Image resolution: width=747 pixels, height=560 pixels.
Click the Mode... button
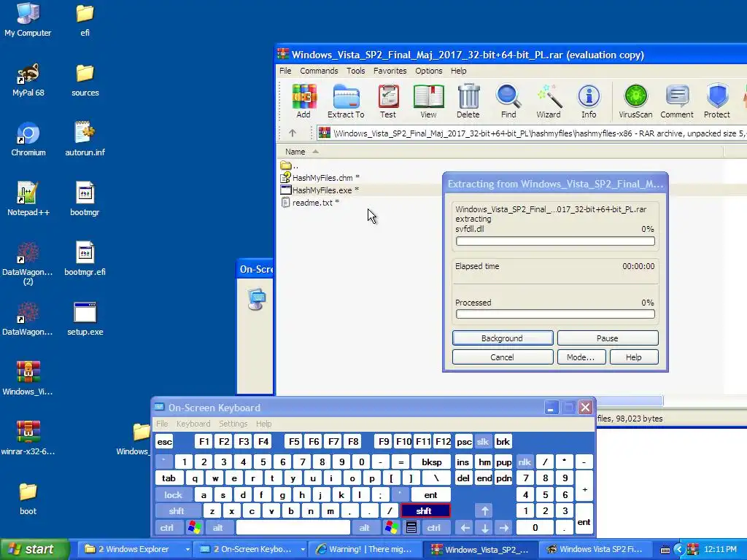click(x=581, y=357)
